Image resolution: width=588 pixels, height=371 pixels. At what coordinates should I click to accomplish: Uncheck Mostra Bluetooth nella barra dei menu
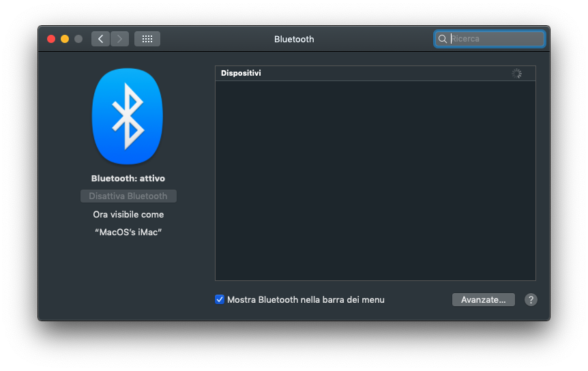coord(220,299)
